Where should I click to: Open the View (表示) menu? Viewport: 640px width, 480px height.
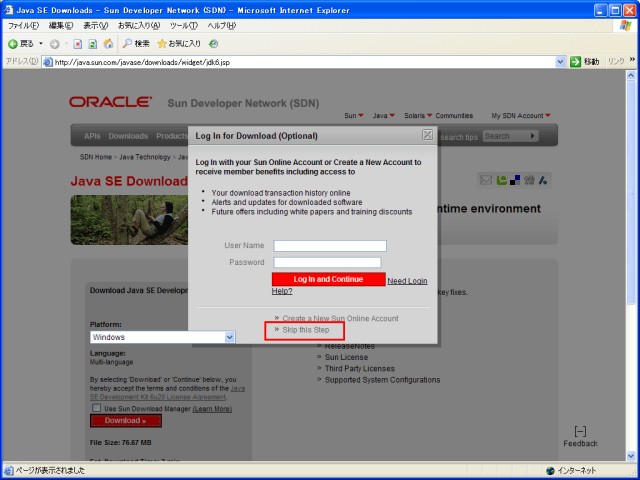pyautogui.click(x=96, y=25)
